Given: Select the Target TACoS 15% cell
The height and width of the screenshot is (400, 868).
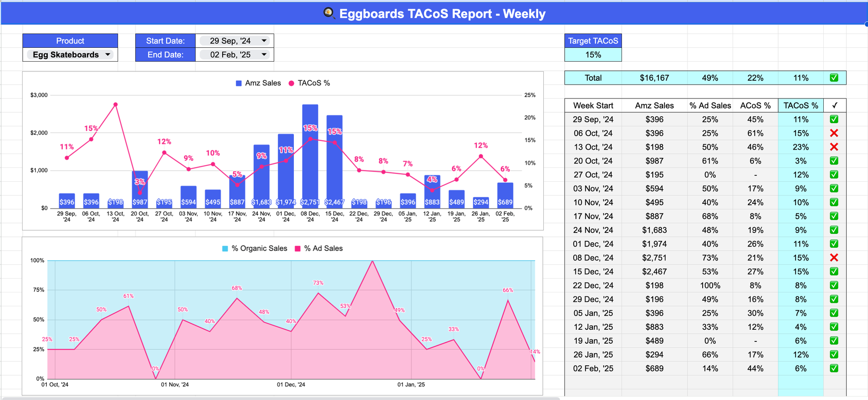Looking at the screenshot, I should [x=593, y=55].
